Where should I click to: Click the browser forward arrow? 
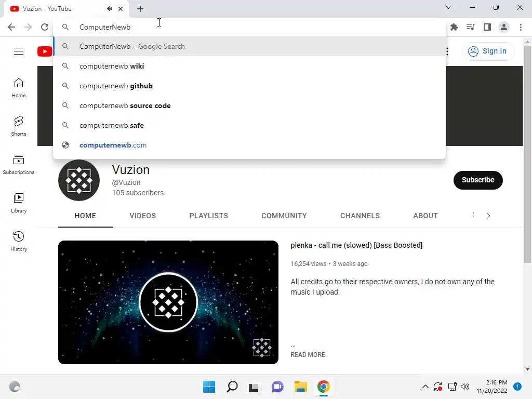pyautogui.click(x=28, y=27)
